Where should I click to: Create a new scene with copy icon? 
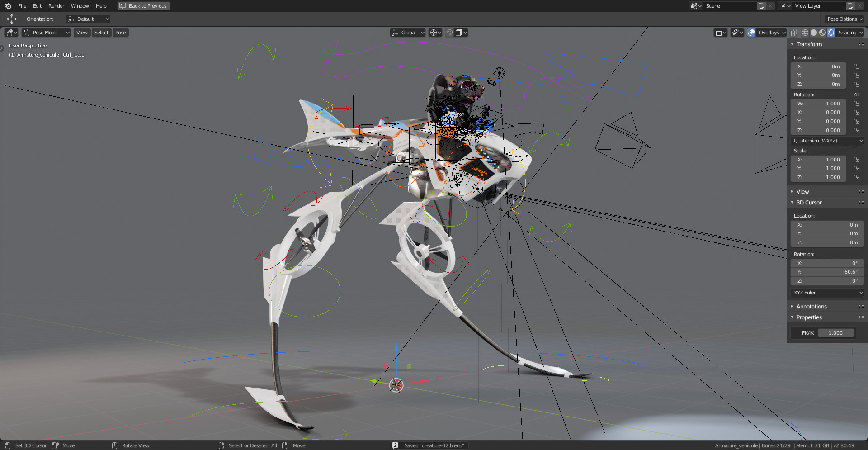coord(761,6)
